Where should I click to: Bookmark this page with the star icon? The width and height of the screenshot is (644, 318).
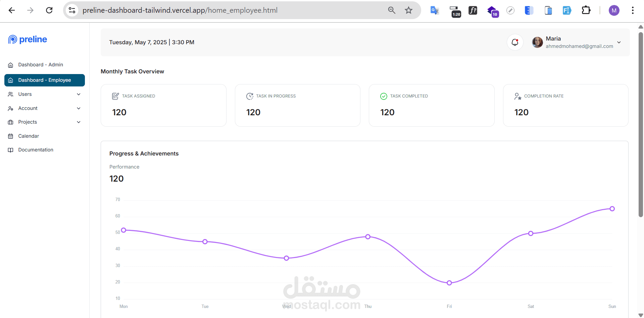tap(408, 10)
